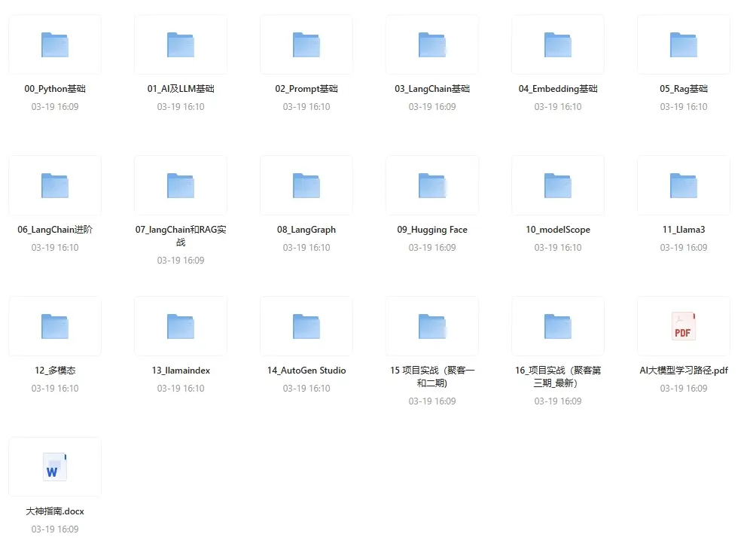Click the name 15 项目实战（聚客一和二期）
Image resolution: width=756 pixels, height=543 pixels.
point(432,377)
